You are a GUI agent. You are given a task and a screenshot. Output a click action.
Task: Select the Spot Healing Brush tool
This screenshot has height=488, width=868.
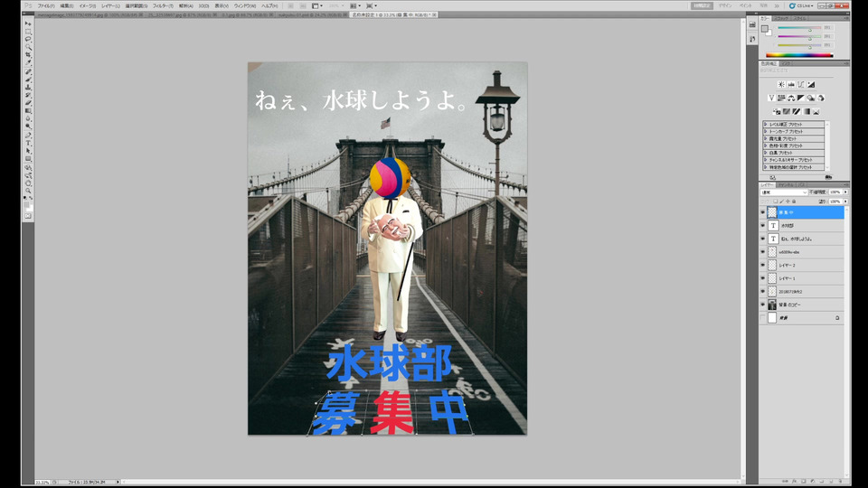pyautogui.click(x=28, y=72)
